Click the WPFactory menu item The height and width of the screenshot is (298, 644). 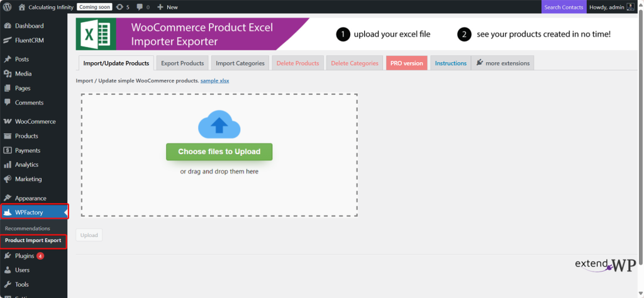pos(35,212)
